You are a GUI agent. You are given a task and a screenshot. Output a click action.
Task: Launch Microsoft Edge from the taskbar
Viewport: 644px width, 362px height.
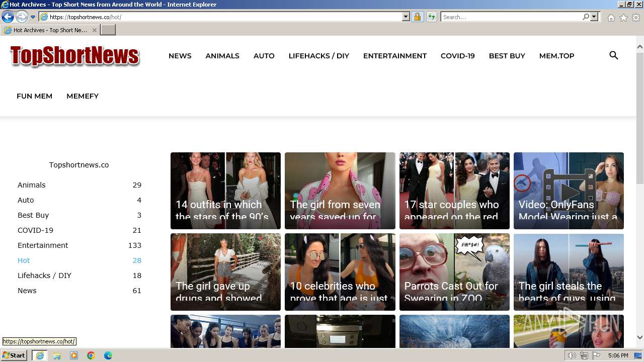pyautogui.click(x=108, y=355)
